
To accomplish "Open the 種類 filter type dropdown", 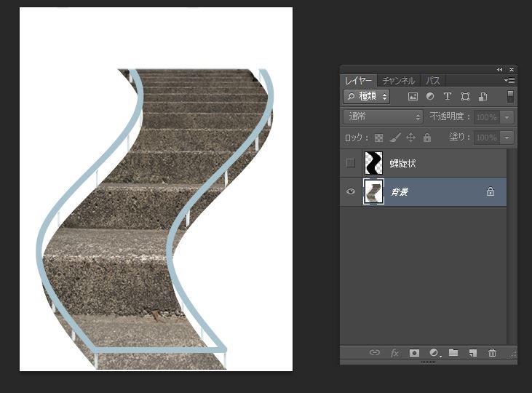I will coord(366,96).
